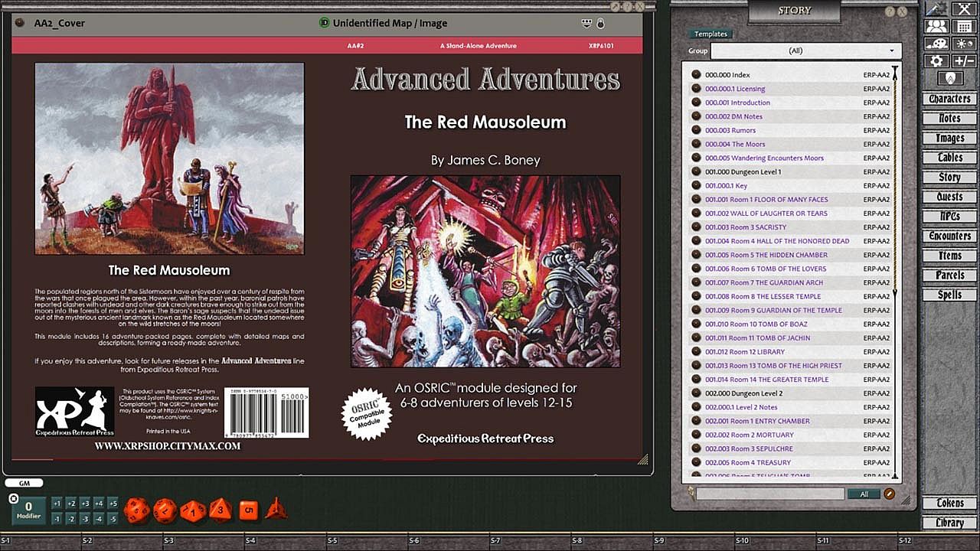
Task: Open the combat tracker crossed-swords icon
Action: point(962,9)
